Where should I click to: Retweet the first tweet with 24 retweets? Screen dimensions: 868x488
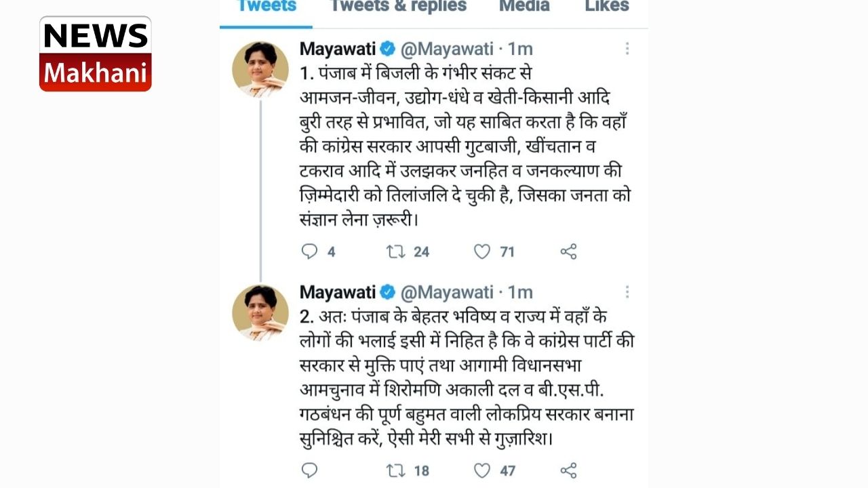(x=396, y=252)
